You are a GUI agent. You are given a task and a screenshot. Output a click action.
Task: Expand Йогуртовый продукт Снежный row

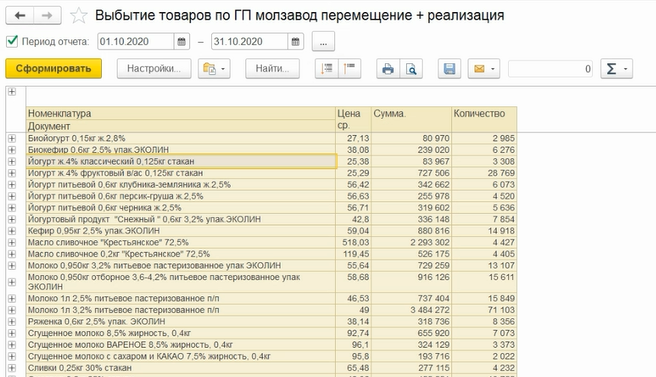coord(12,219)
